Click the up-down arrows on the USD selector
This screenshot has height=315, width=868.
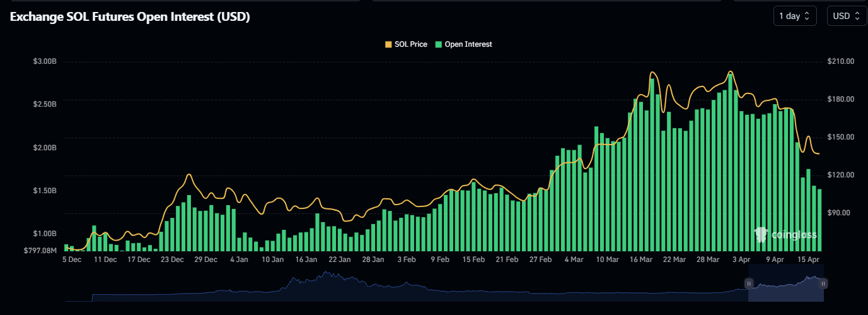(x=857, y=16)
